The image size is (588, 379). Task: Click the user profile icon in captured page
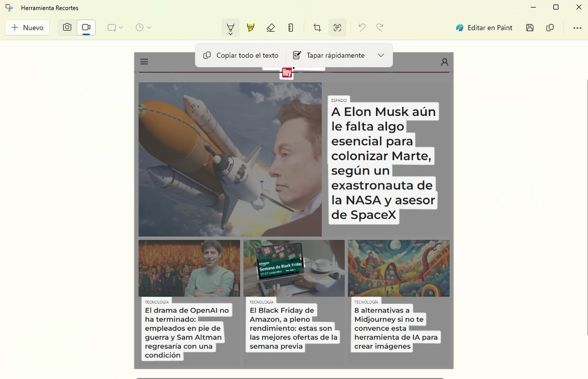445,62
